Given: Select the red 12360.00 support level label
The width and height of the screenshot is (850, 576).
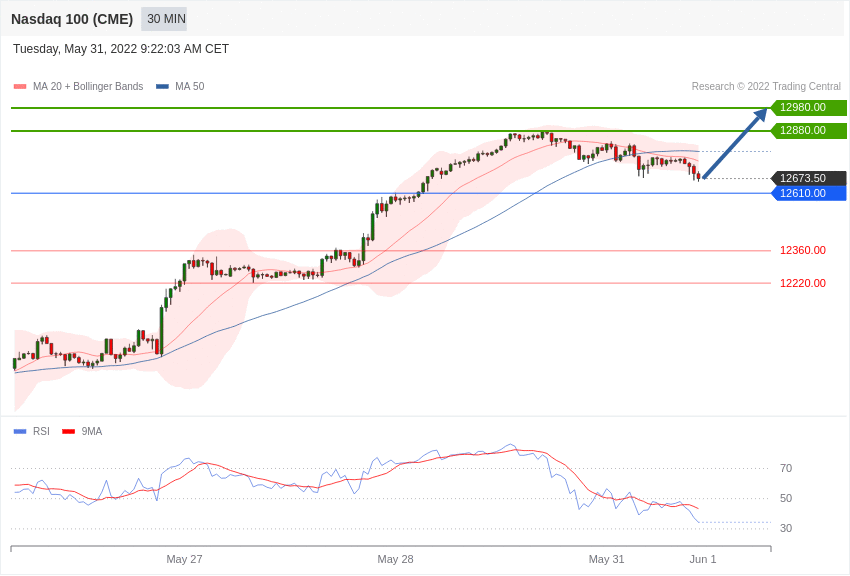Looking at the screenshot, I should 803,251.
